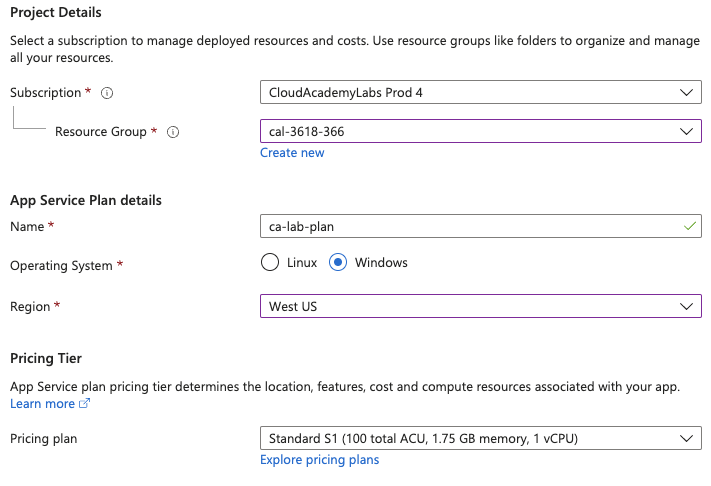Viewport: 711px width, 486px height.
Task: Click the Create new resource group link
Action: tap(292, 153)
